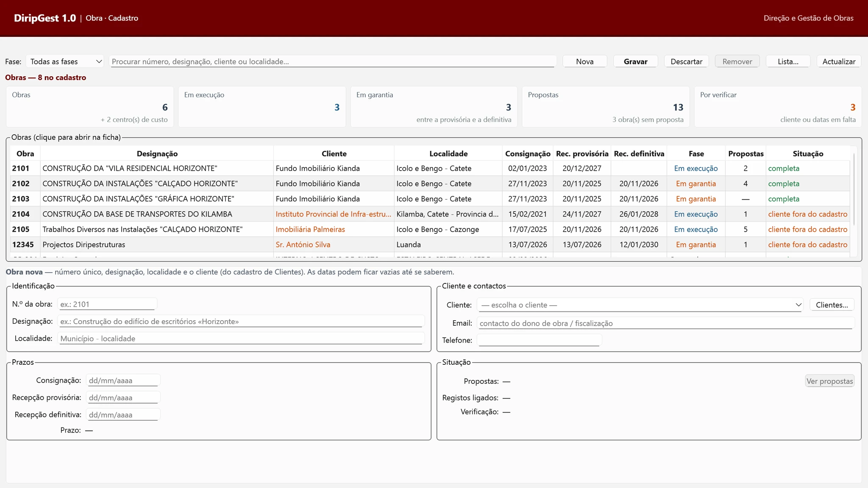Click the Remover button
Screen dimensions: 868x488
tap(737, 61)
